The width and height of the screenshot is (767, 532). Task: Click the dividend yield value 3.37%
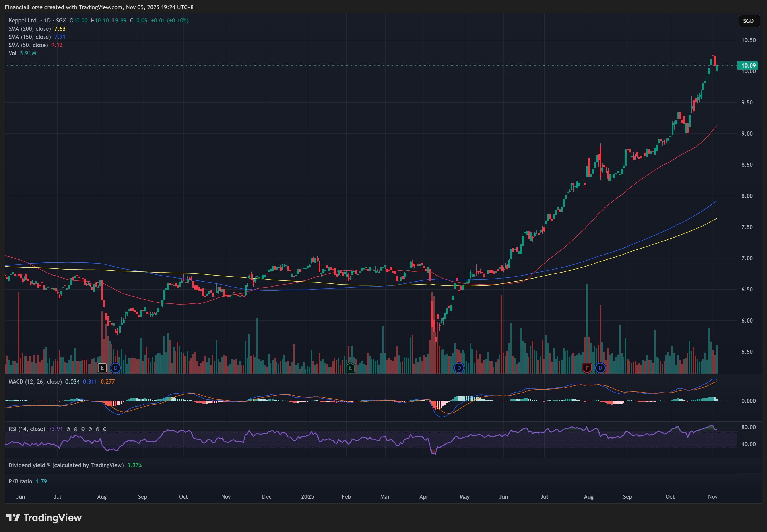click(x=134, y=465)
